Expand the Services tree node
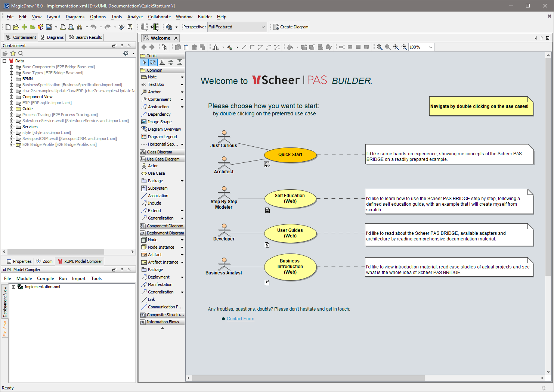 [x=12, y=127]
